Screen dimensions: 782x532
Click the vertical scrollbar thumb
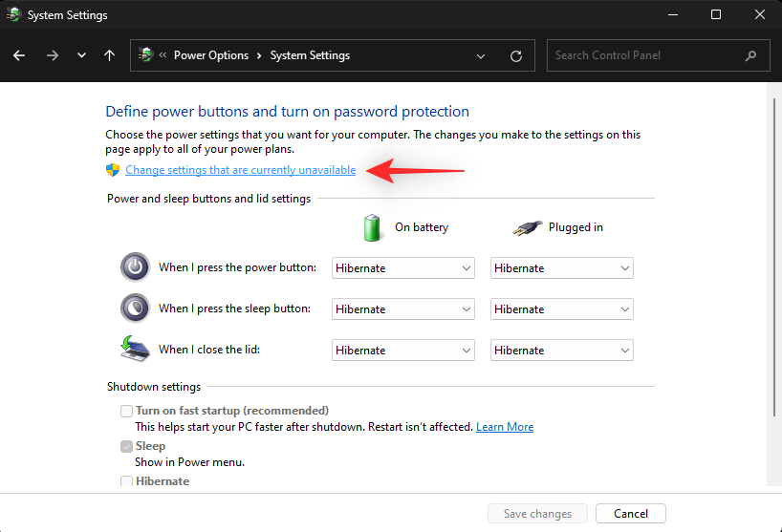[x=774, y=257]
